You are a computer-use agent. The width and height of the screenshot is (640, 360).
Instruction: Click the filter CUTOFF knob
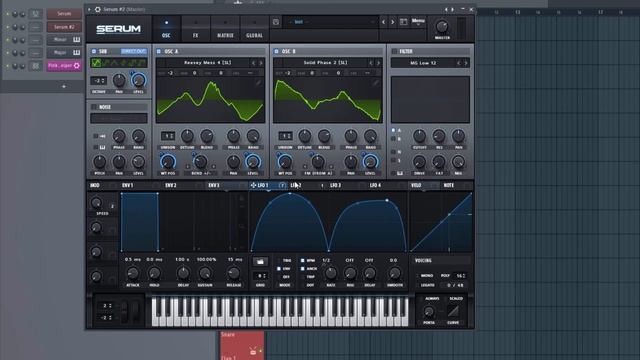pos(419,136)
